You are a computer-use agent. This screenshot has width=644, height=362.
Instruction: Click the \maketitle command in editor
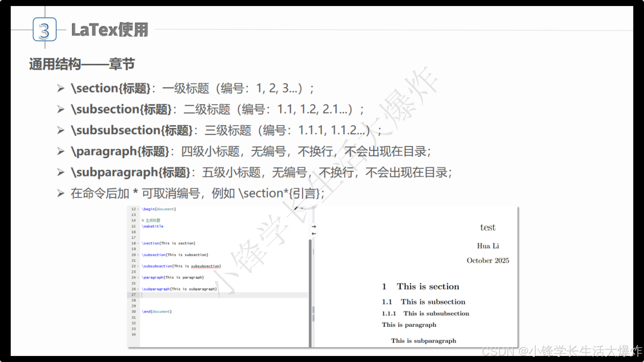pos(153,227)
